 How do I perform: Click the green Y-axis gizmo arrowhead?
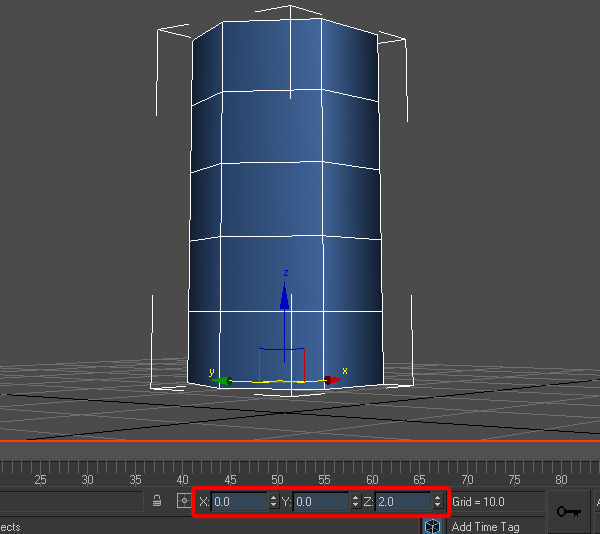[222, 381]
